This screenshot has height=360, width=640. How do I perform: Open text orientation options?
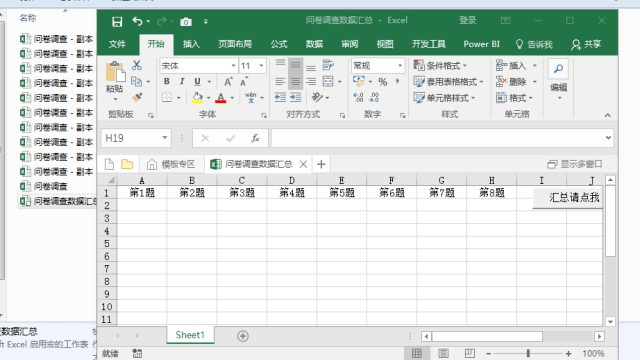[x=317, y=97]
